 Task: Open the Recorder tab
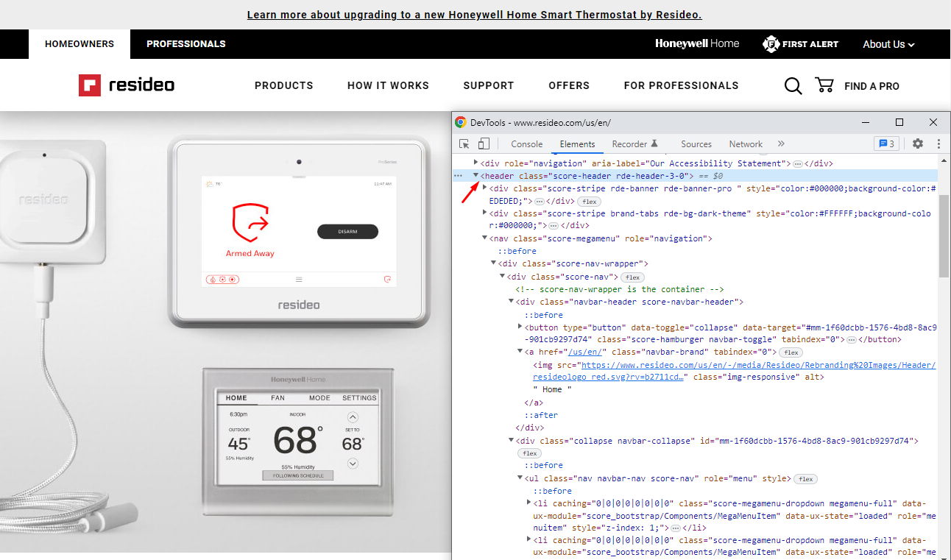635,144
